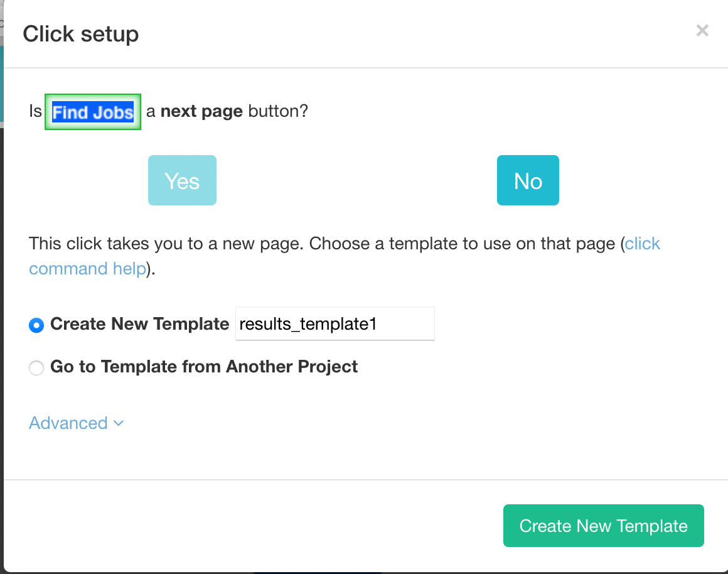Click the pale Yes confirmation button
Screen dimensions: 728x574
tap(182, 180)
